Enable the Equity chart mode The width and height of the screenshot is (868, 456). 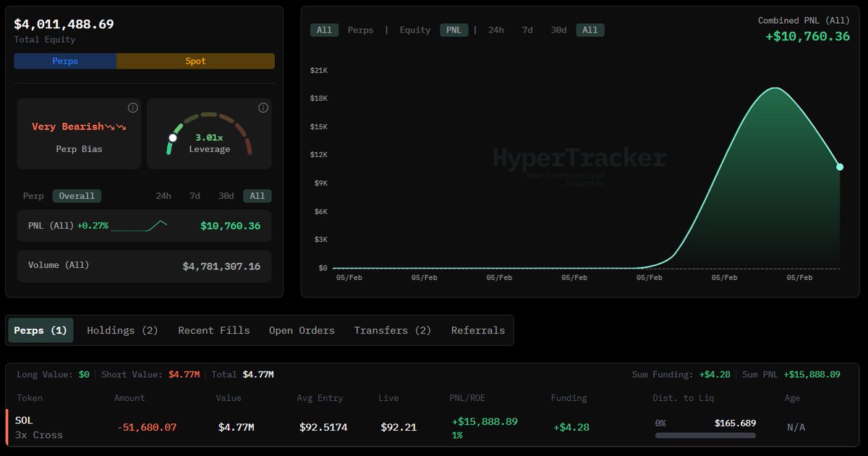(x=414, y=30)
